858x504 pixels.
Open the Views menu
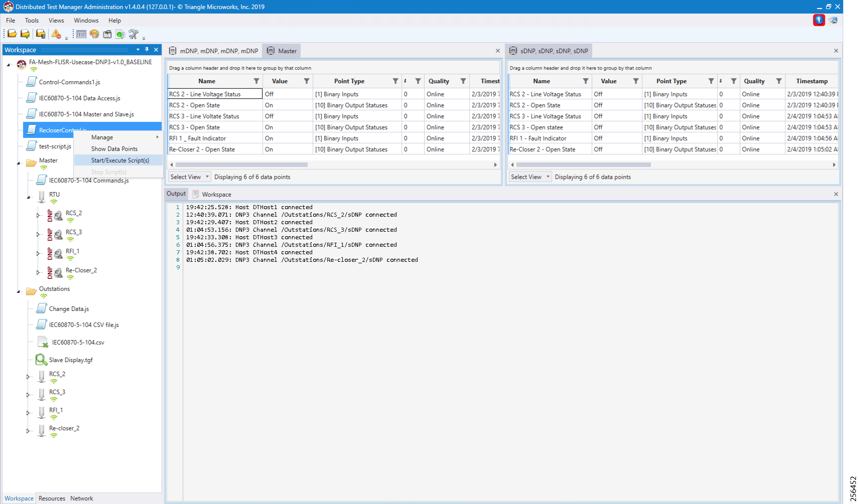pos(56,20)
